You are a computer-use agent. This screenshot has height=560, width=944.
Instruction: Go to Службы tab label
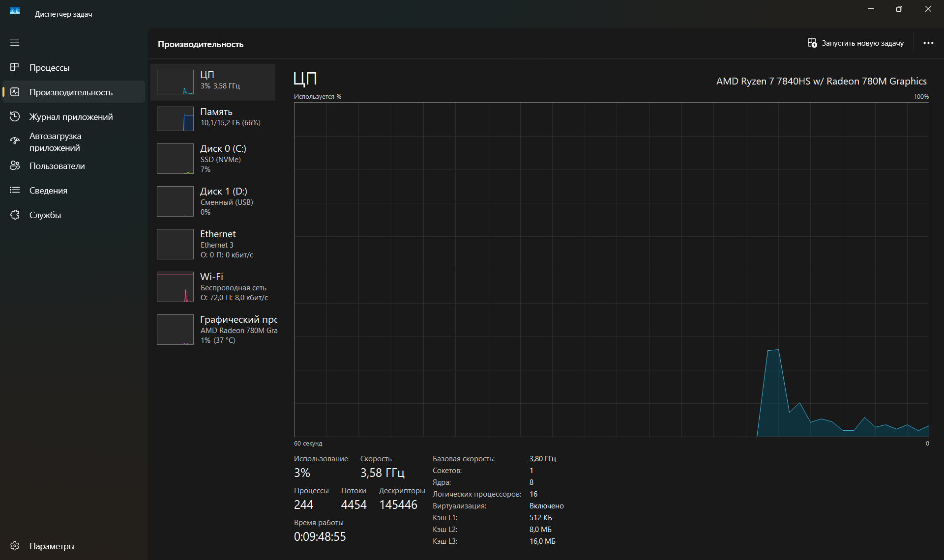(x=45, y=215)
